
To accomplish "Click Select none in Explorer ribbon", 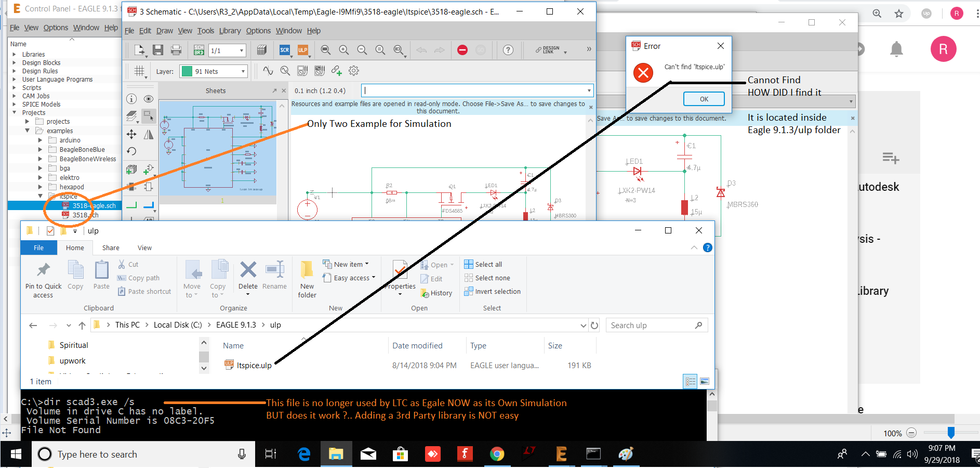I will 487,278.
